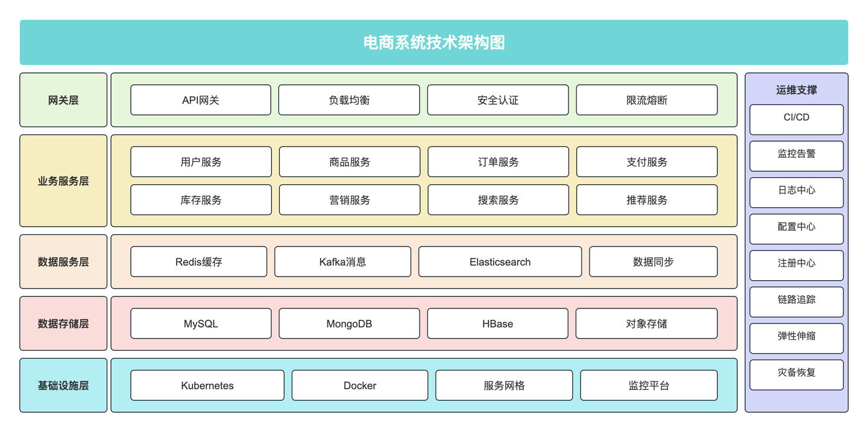Click the 推荐服务 box
Viewport: 868px width, 432px height.
point(647,200)
